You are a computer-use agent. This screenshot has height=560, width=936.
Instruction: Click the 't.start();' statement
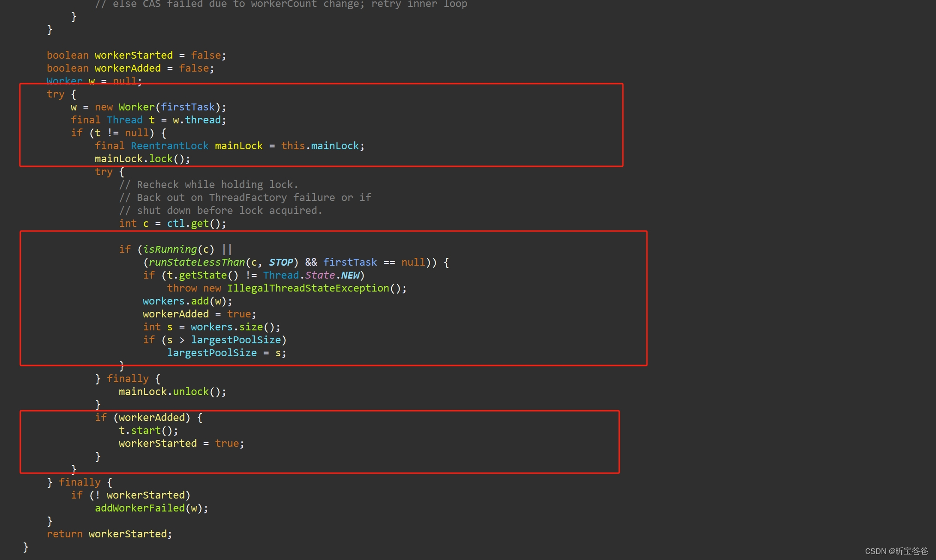point(148,431)
